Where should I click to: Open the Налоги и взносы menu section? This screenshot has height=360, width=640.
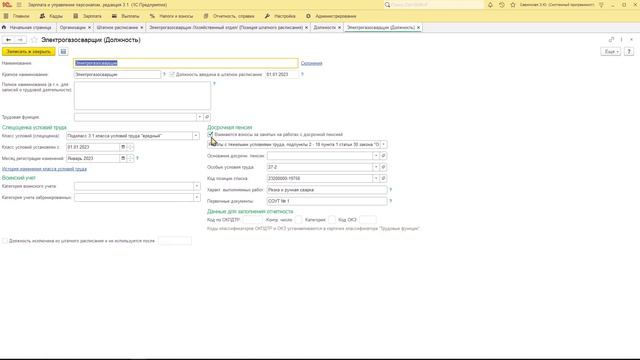coord(171,16)
